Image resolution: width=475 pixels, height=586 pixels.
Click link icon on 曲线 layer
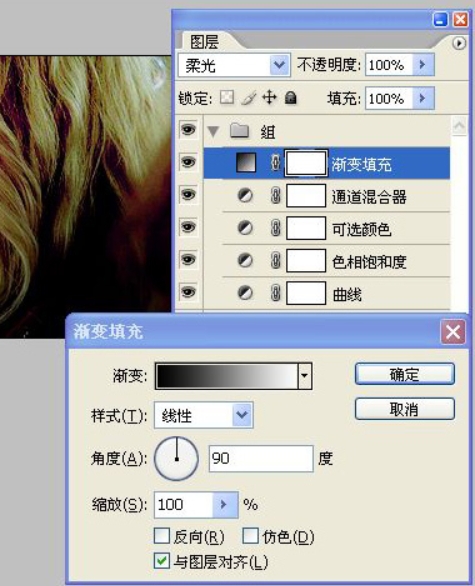[x=275, y=293]
